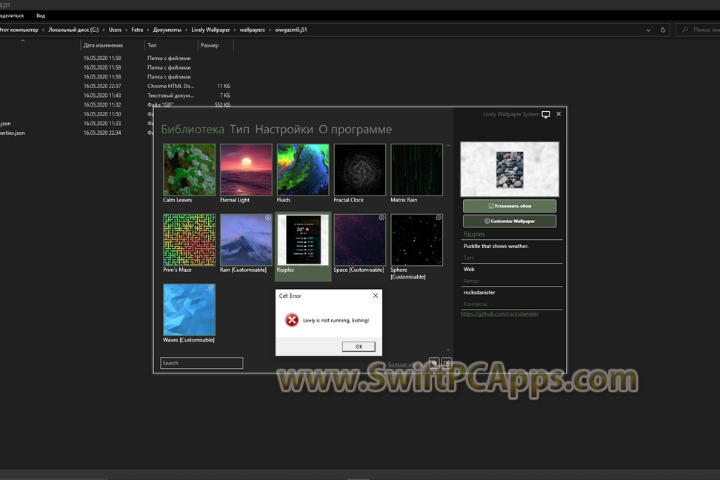
Task: Click the down arrow of the library scrollbar
Action: (448, 350)
